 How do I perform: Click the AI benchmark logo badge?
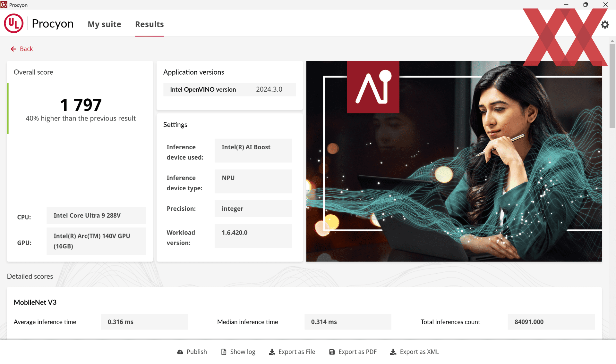pos(373,87)
